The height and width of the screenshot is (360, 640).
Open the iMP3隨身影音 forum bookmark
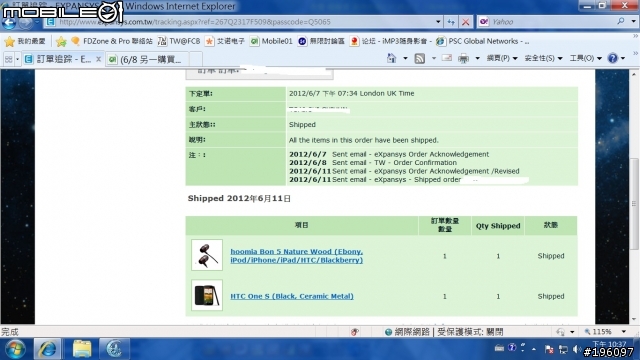coord(391,41)
